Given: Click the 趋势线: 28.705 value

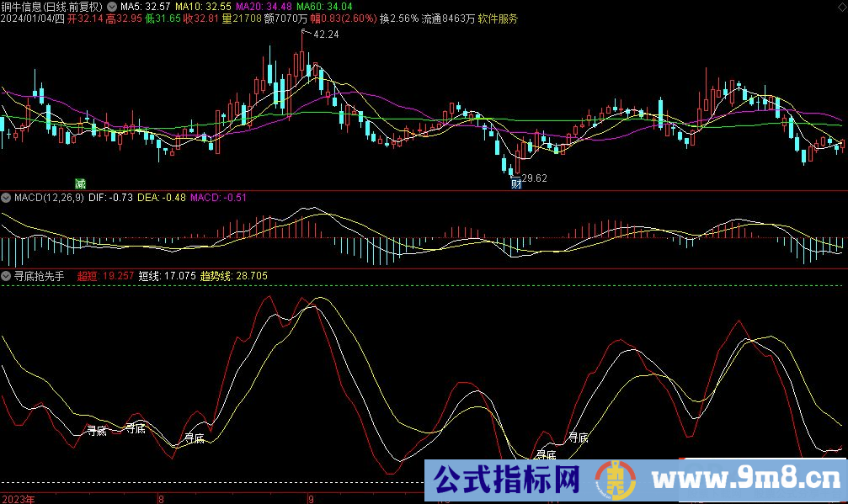Looking at the screenshot, I should [233, 276].
